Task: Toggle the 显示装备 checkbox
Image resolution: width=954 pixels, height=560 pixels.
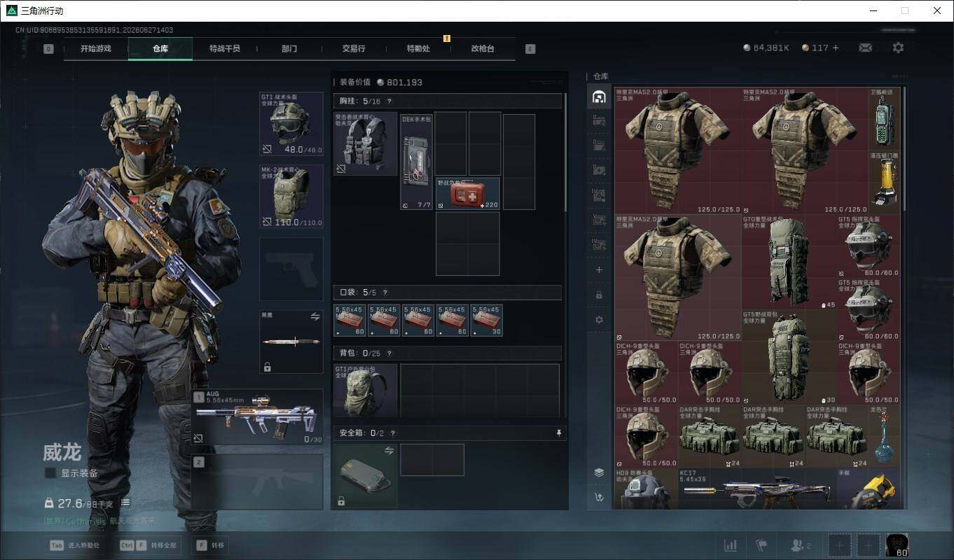Action: click(50, 473)
